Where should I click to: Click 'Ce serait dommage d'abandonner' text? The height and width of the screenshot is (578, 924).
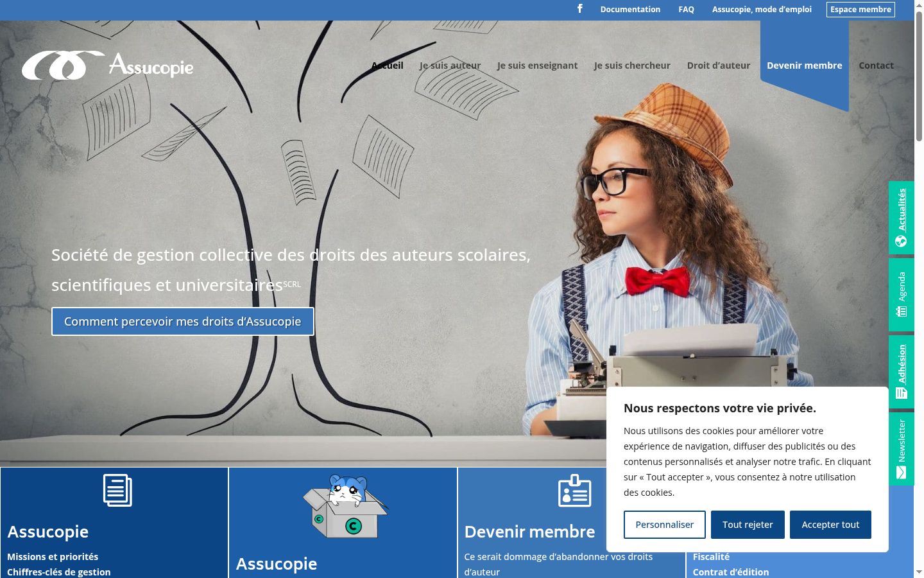tap(558, 564)
